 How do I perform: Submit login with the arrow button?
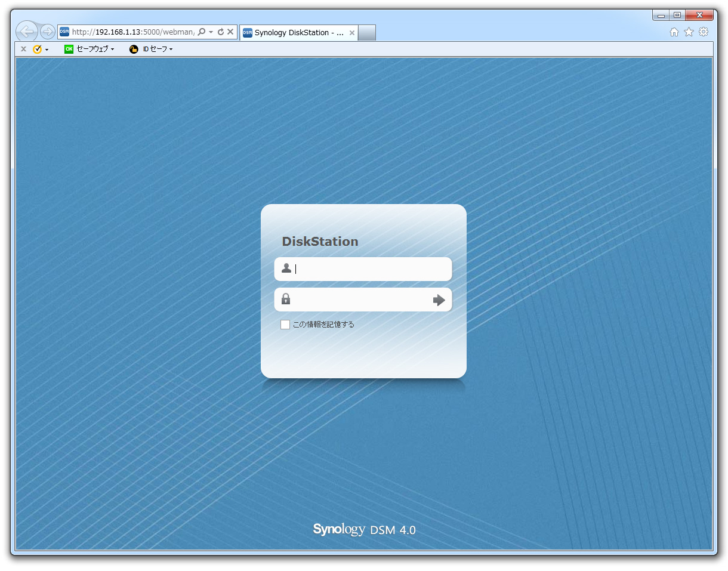[439, 300]
